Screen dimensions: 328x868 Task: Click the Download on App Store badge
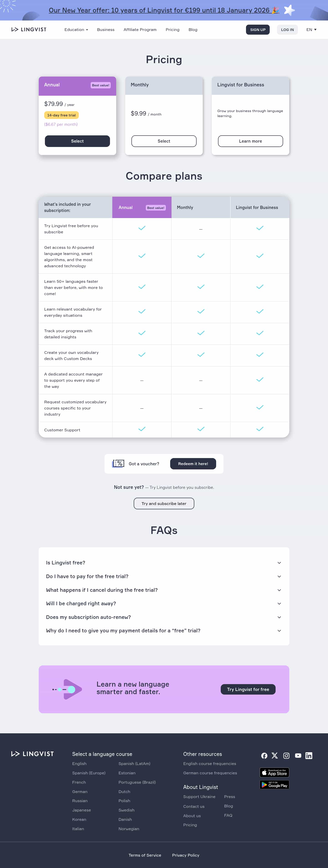(274, 772)
